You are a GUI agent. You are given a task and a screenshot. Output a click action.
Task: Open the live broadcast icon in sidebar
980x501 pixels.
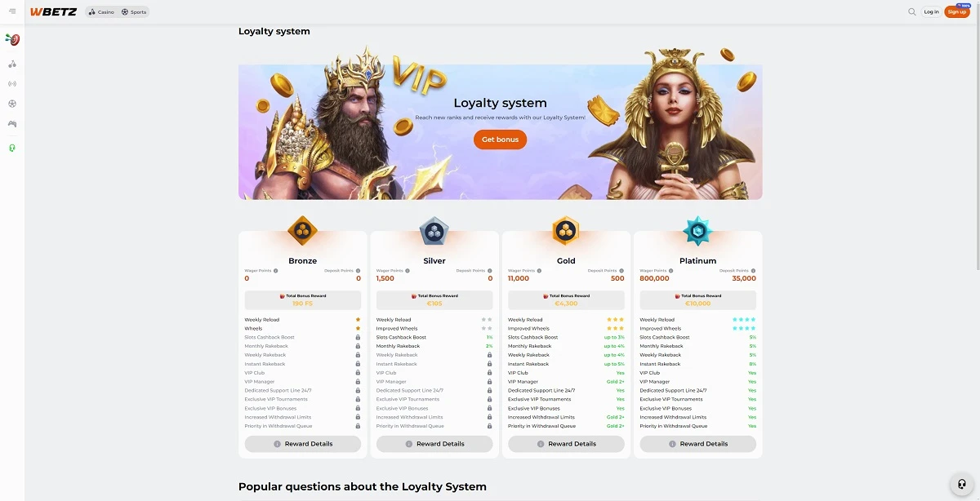click(12, 83)
